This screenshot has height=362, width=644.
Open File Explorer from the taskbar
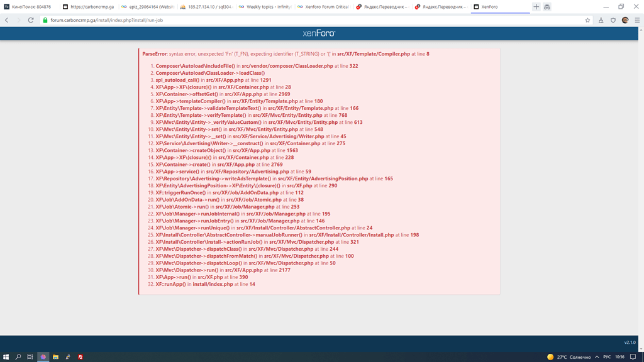coord(55,357)
